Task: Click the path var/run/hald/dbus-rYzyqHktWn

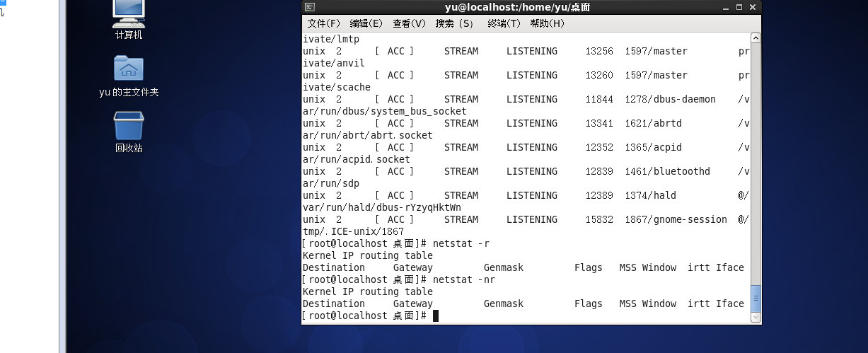Action: tap(382, 207)
